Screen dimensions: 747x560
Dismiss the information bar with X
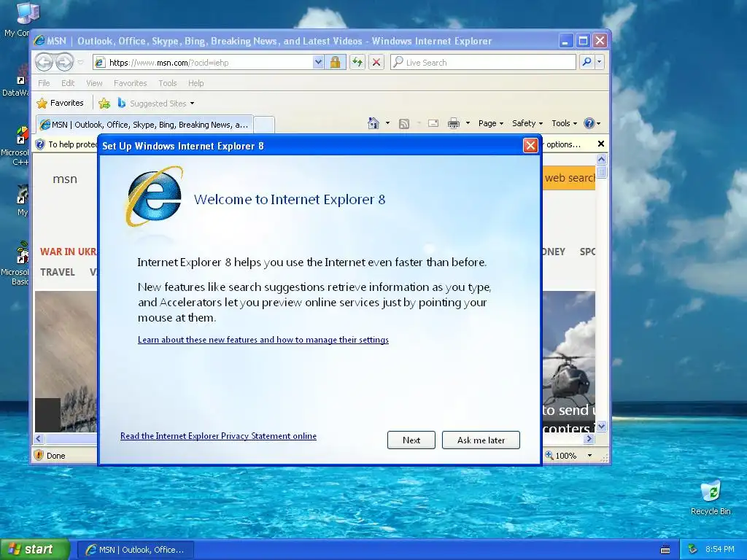pos(601,144)
